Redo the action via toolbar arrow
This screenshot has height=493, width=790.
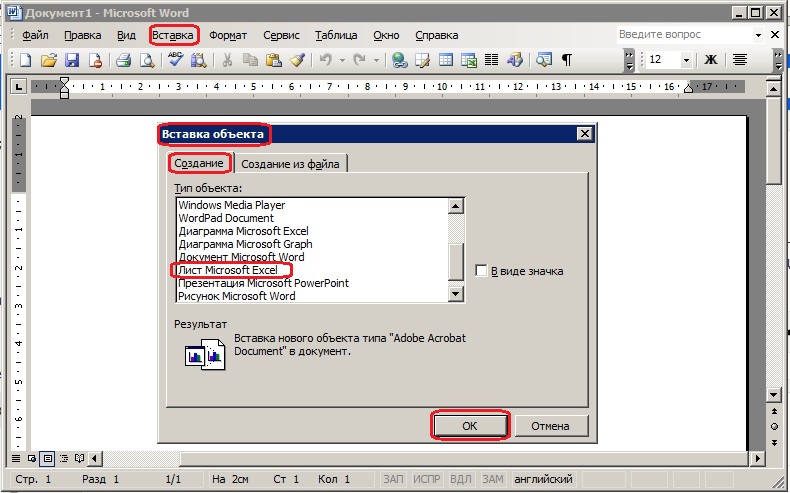(359, 60)
